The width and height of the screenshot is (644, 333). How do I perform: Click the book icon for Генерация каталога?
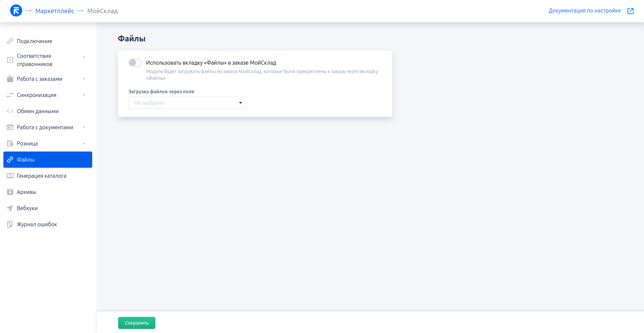point(10,176)
